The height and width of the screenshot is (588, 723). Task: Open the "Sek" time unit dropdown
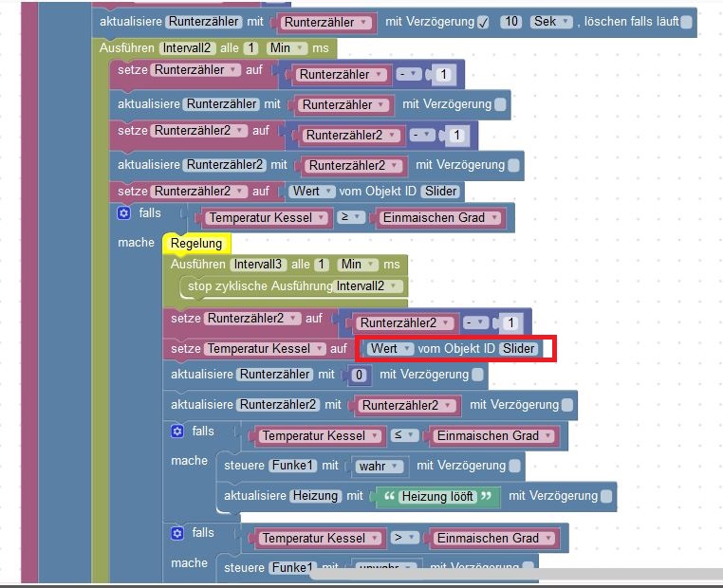point(551,22)
